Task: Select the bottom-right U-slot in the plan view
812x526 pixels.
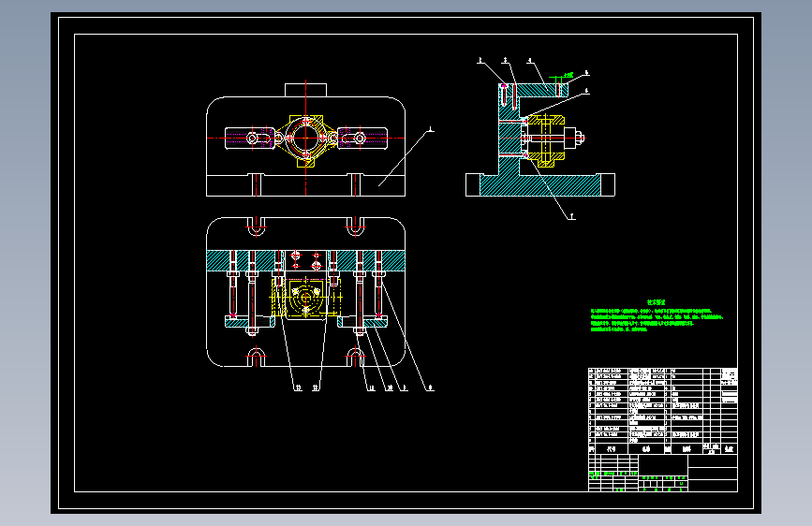Action: point(355,358)
